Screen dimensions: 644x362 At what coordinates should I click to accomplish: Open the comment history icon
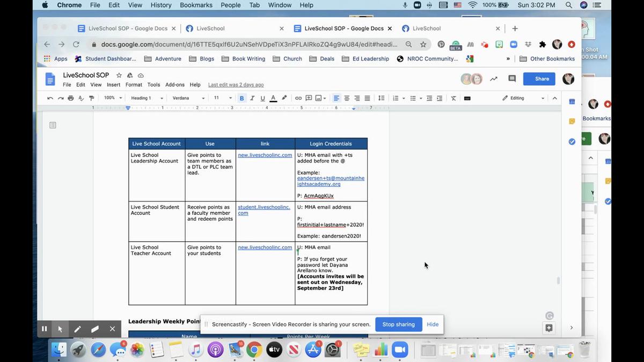(x=512, y=79)
